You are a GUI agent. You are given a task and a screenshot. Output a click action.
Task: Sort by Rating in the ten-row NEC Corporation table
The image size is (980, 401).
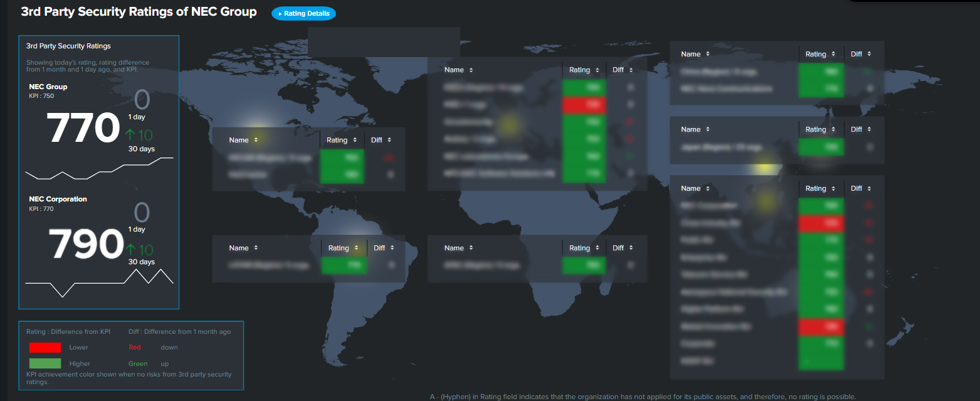coord(820,188)
